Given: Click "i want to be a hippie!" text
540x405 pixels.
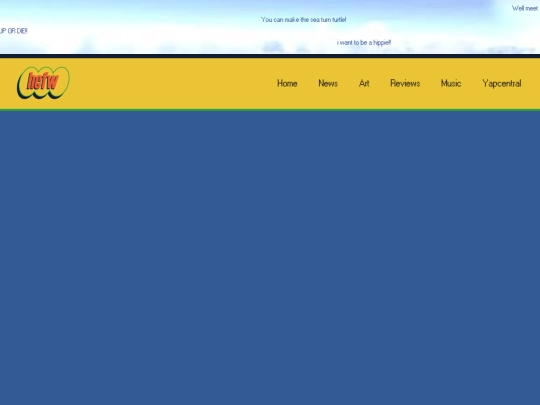Looking at the screenshot, I should coord(364,42).
